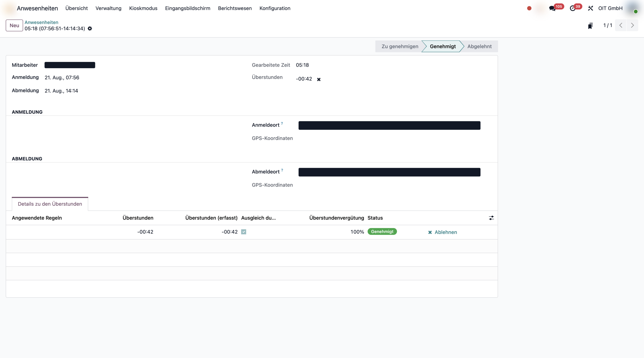
Task: Click the -00:42 Überstunden (erfasst) cell
Action: (x=229, y=232)
